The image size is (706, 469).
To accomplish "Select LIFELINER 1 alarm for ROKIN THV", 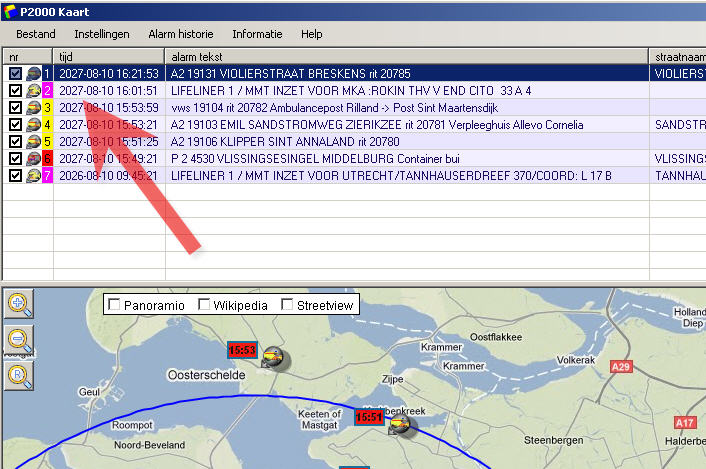I will (351, 90).
